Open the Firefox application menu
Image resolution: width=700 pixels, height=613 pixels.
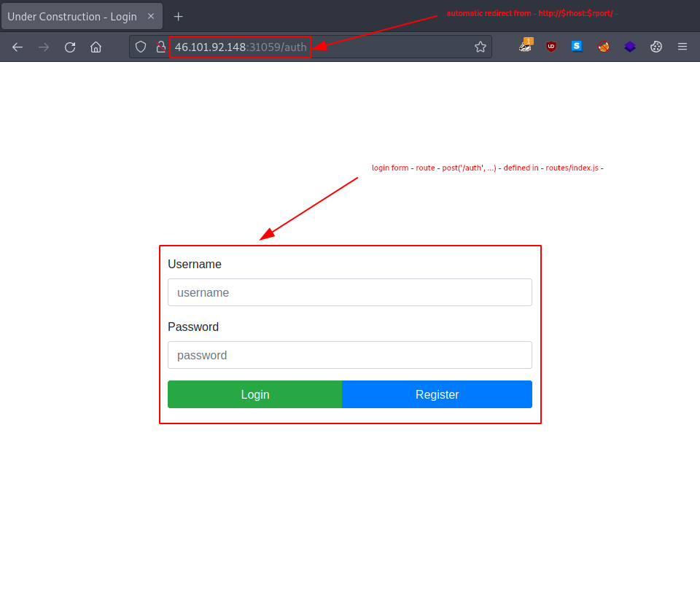tap(682, 47)
